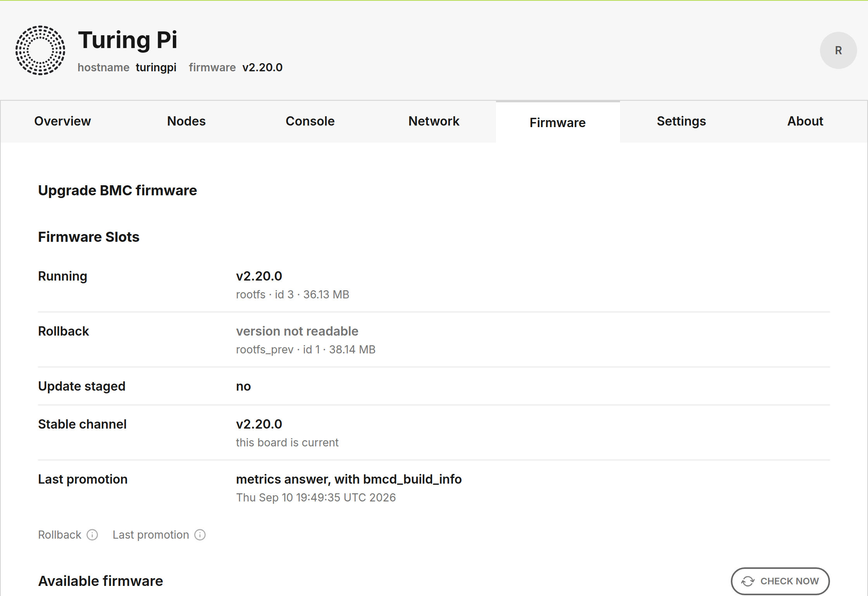The image size is (868, 596).
Task: Click the Upgrade BMC firmware heading
Action: pyautogui.click(x=117, y=191)
